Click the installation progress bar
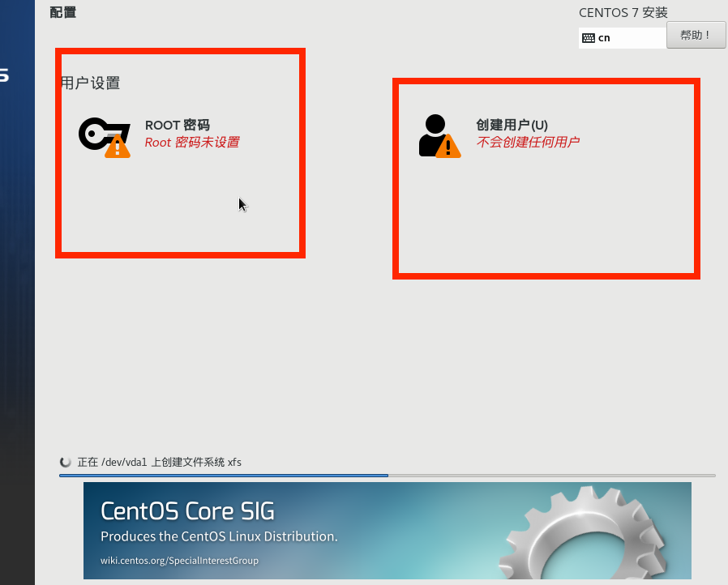Image resolution: width=728 pixels, height=585 pixels. click(x=388, y=476)
